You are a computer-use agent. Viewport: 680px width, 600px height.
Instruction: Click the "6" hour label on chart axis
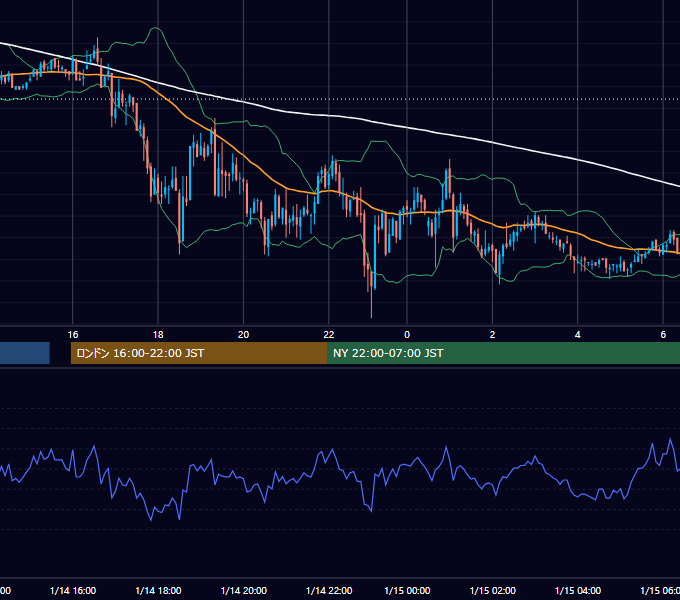(x=663, y=334)
